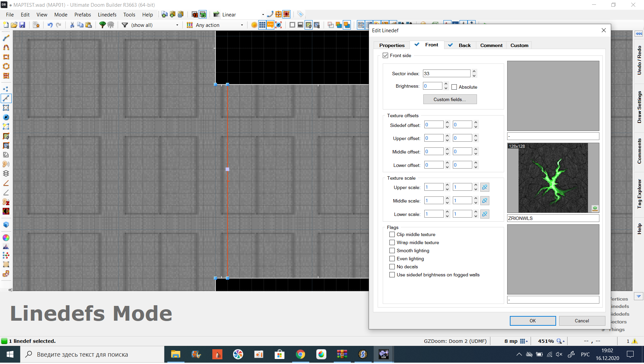Enable Use sidedef brightness on fogged walls
The width and height of the screenshot is (644, 364).
point(392,275)
